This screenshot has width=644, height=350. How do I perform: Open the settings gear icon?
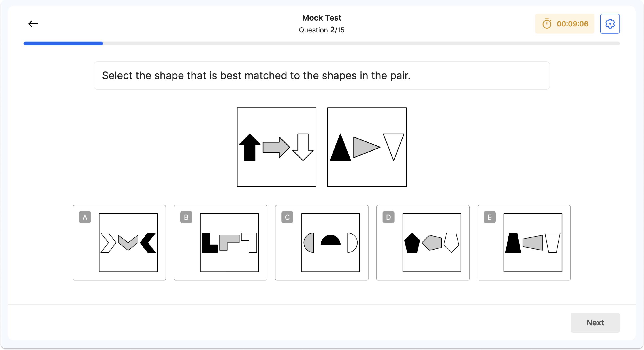click(610, 24)
